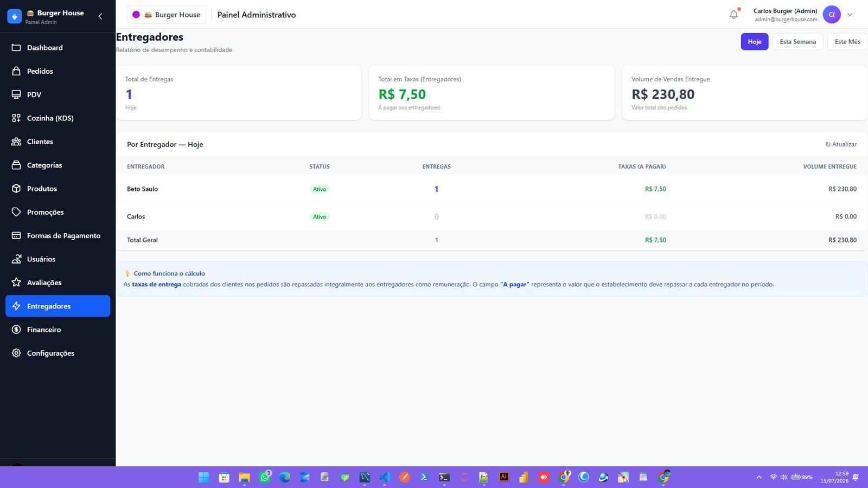Open the taskbar clock and date
868x488 pixels.
tap(834, 477)
